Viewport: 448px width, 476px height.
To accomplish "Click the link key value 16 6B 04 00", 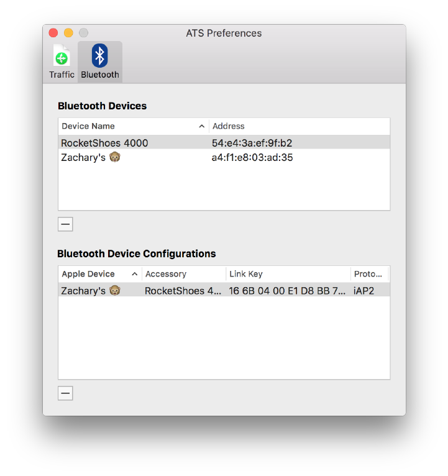I will point(287,291).
